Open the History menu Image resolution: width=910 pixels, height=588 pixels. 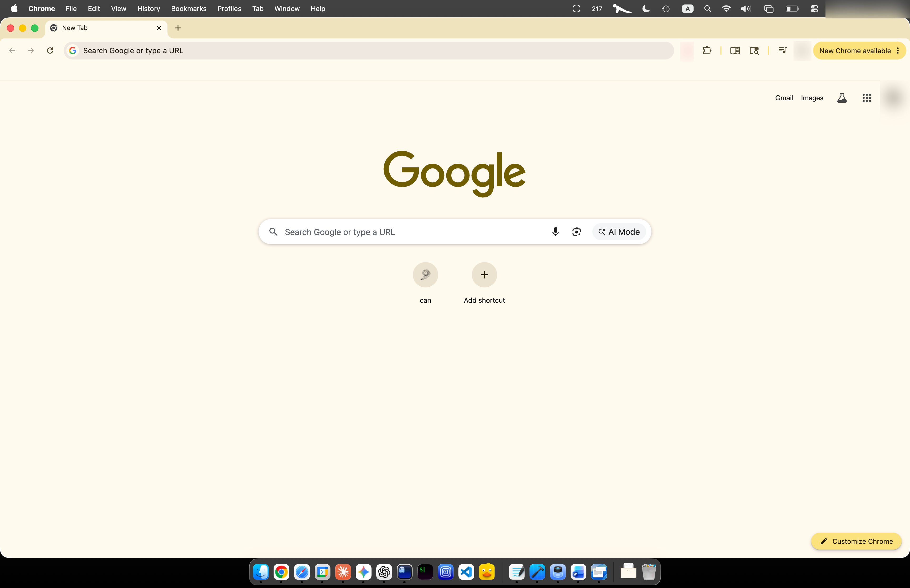149,8
